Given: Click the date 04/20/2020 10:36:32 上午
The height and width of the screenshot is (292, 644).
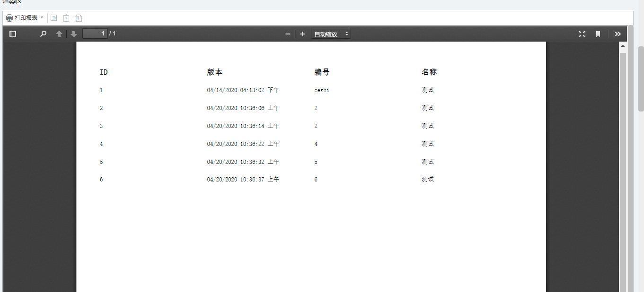Looking at the screenshot, I should pyautogui.click(x=243, y=162).
